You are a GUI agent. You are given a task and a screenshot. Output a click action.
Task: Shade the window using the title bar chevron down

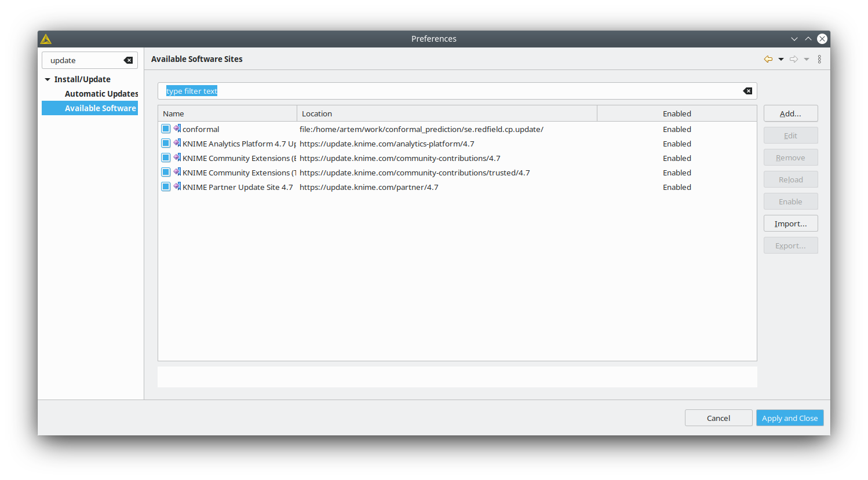pyautogui.click(x=794, y=39)
